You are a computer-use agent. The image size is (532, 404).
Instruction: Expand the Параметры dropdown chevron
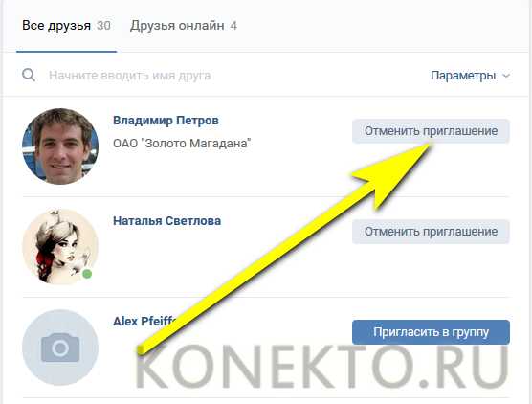506,76
